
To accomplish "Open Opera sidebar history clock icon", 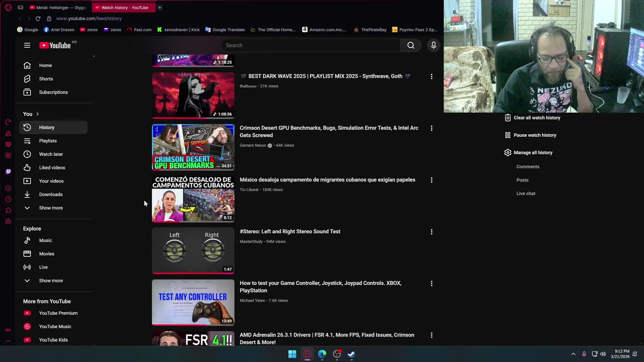I will click(x=8, y=199).
